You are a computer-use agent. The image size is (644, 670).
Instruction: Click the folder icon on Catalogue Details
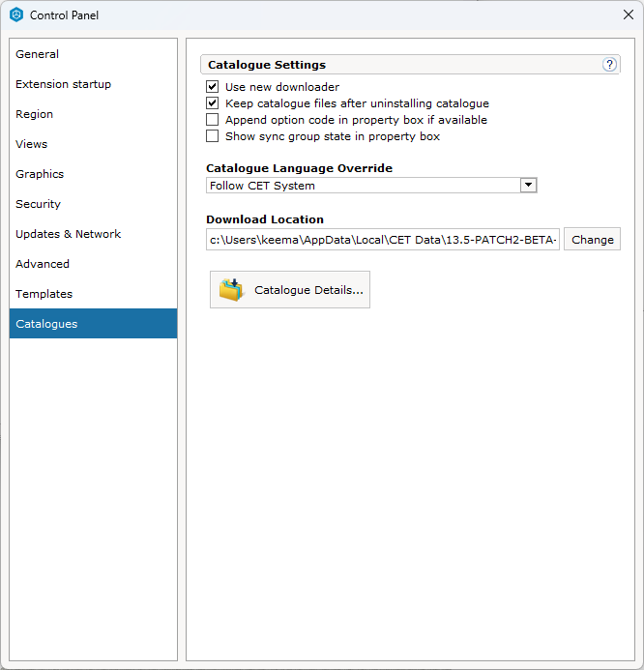[x=231, y=289]
